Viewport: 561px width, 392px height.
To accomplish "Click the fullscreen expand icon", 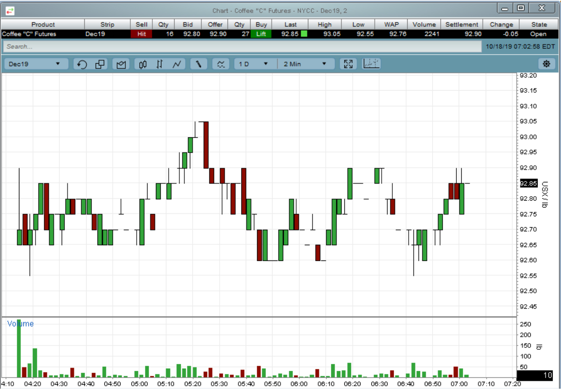I will click(348, 64).
